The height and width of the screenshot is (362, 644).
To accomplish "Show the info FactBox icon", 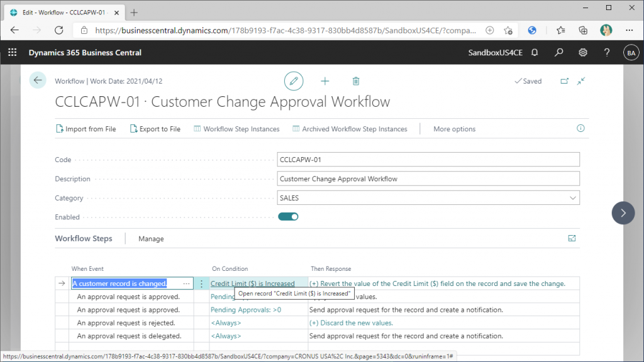I will coord(580,128).
